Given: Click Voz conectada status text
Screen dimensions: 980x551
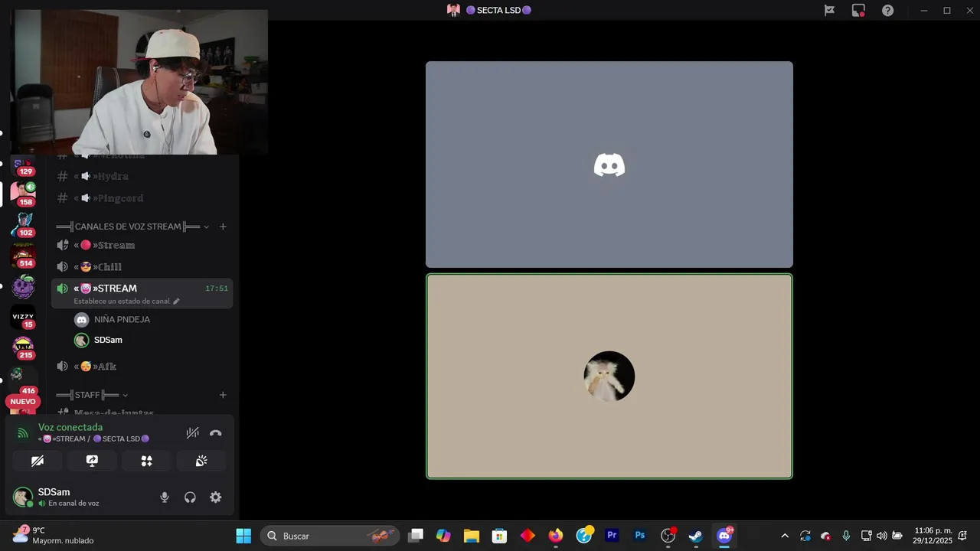Looking at the screenshot, I should 70,427.
